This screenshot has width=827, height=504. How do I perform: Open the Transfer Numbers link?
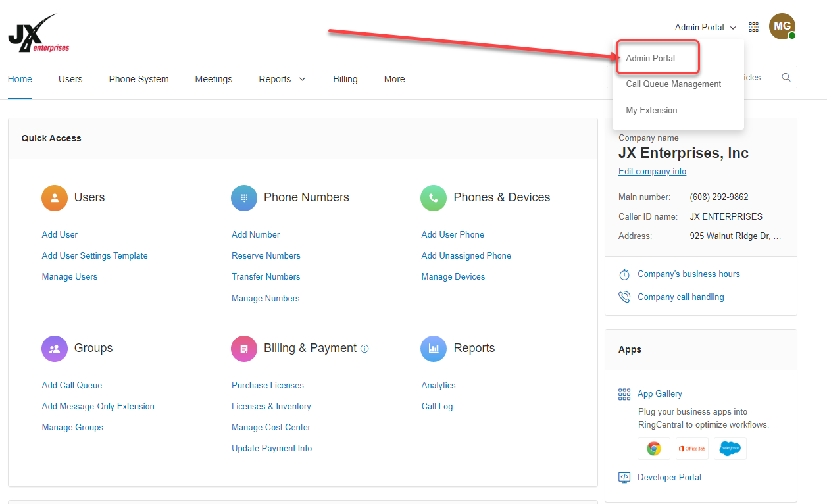click(266, 276)
